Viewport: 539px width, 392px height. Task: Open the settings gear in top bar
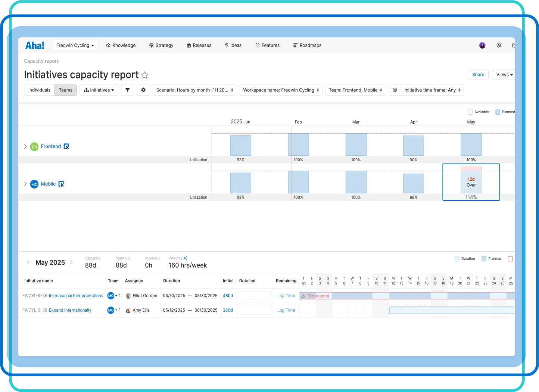pyautogui.click(x=499, y=45)
